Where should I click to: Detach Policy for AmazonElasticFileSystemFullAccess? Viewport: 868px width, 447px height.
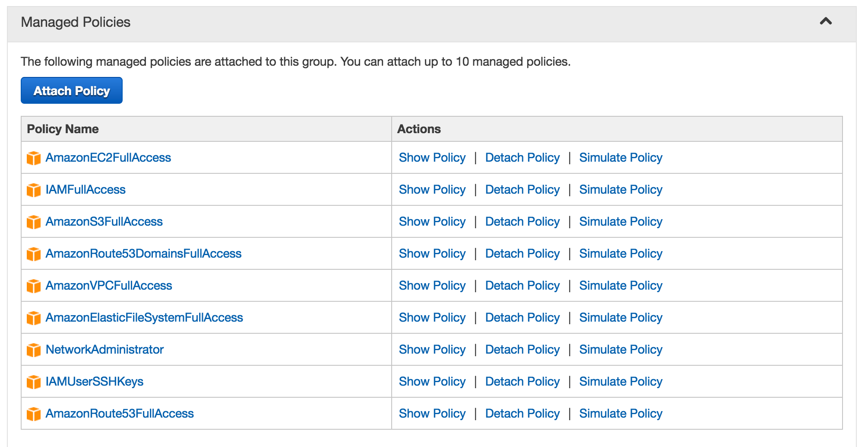(x=523, y=317)
